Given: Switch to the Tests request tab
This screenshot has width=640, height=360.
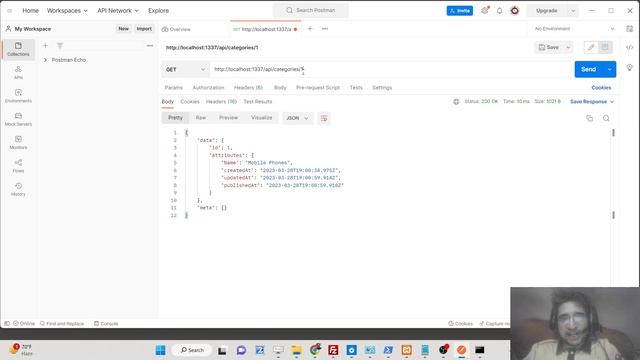Looking at the screenshot, I should (x=356, y=88).
